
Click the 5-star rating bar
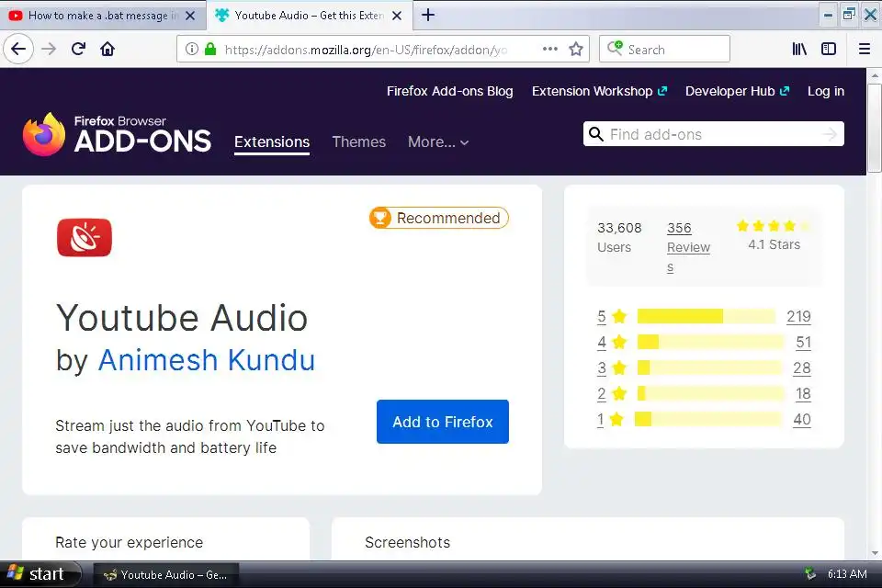(706, 316)
